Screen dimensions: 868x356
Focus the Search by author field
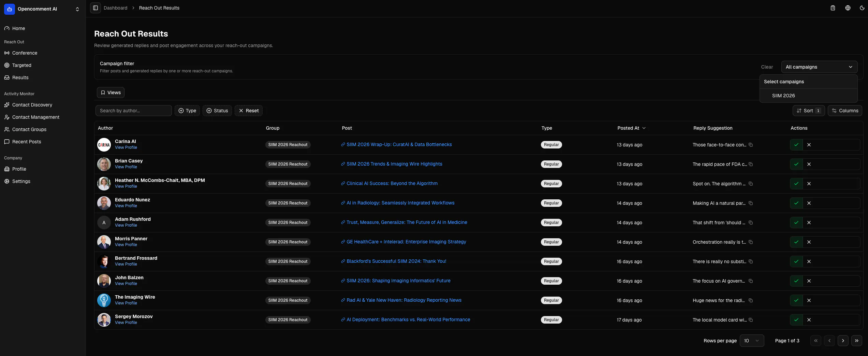pos(134,111)
